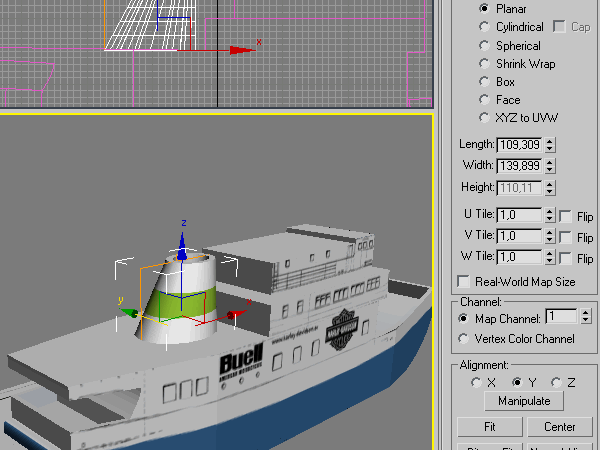Image resolution: width=600 pixels, height=450 pixels.
Task: Select the Spherical mapping option
Action: coord(484,45)
